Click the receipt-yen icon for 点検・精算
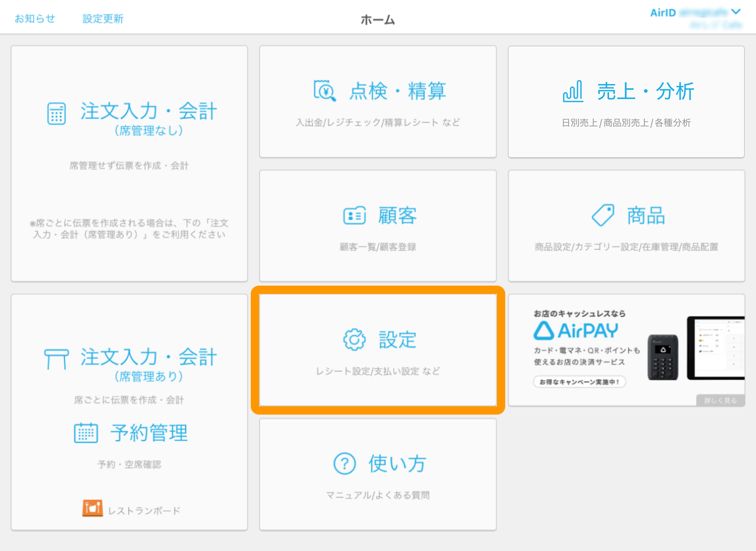 (x=325, y=91)
